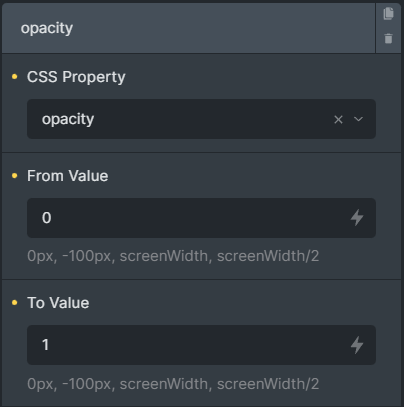Collapse the opacity item header bar
This screenshot has width=404, height=407.
coord(188,28)
